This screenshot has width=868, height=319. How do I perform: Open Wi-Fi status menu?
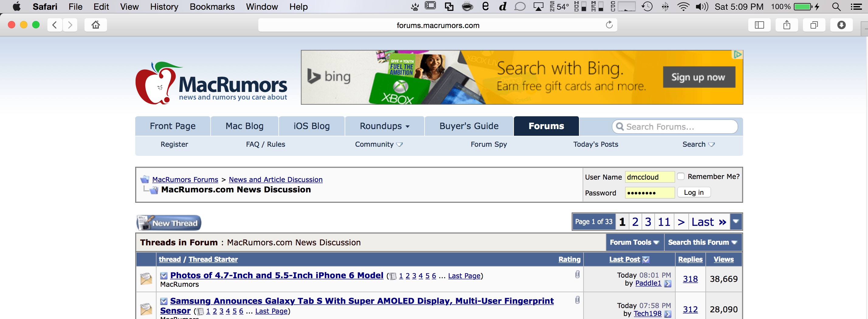(683, 7)
